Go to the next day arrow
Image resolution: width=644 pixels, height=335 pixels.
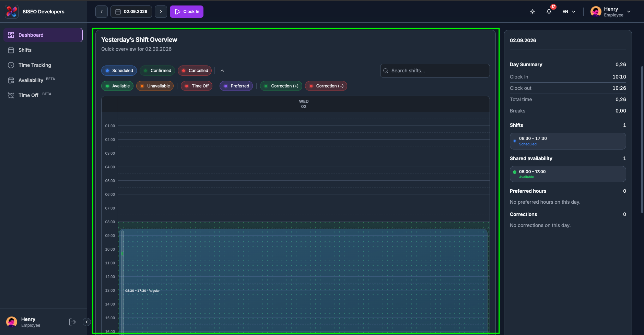[161, 12]
